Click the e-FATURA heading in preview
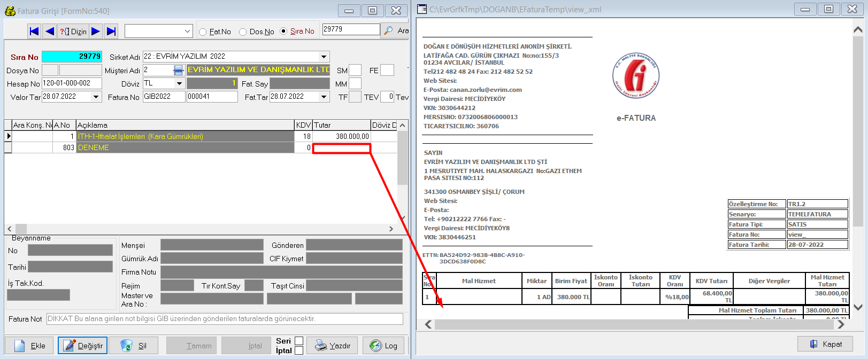The height and width of the screenshot is (359, 868). [x=636, y=118]
